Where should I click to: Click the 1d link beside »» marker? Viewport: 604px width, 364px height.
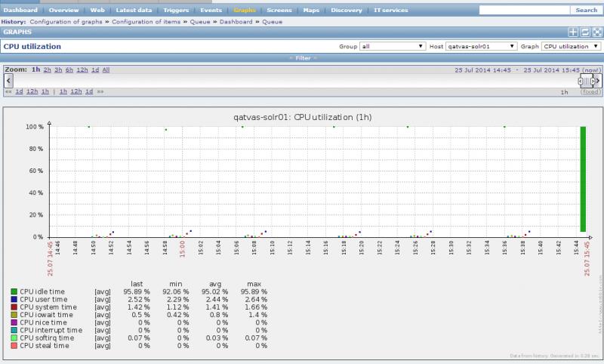coord(89,91)
